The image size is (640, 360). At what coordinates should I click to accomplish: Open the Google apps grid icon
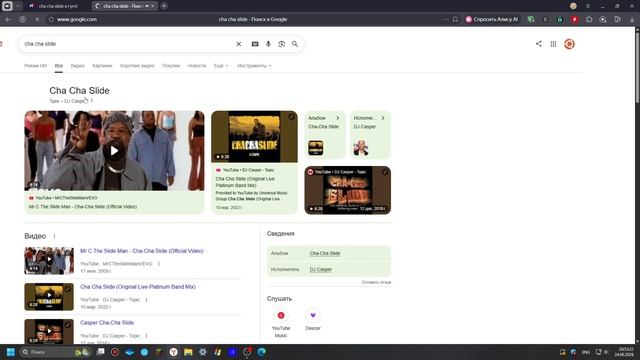553,44
